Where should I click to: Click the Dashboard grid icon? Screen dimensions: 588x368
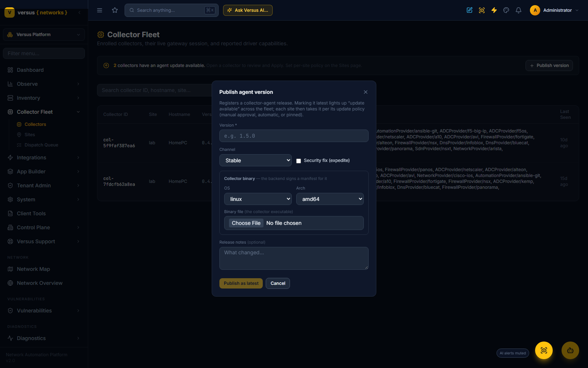(10, 70)
